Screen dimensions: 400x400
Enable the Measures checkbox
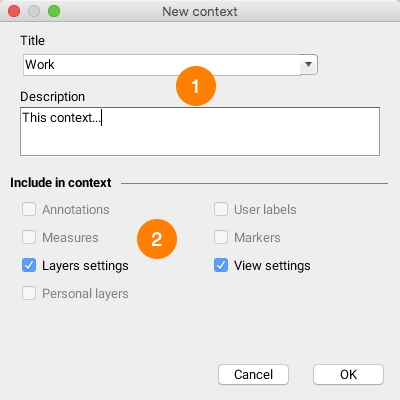pos(29,238)
